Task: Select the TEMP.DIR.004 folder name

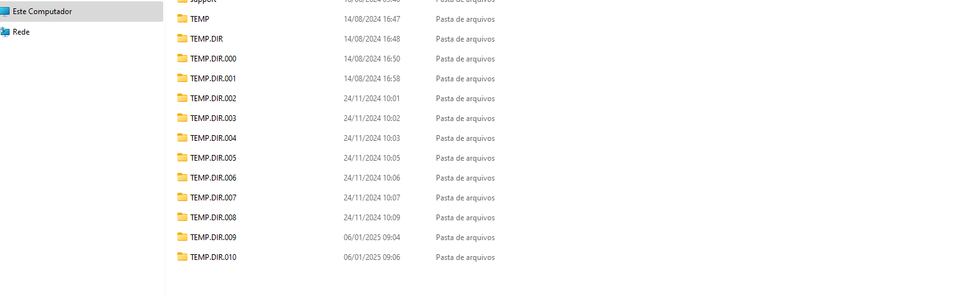Action: pos(213,138)
